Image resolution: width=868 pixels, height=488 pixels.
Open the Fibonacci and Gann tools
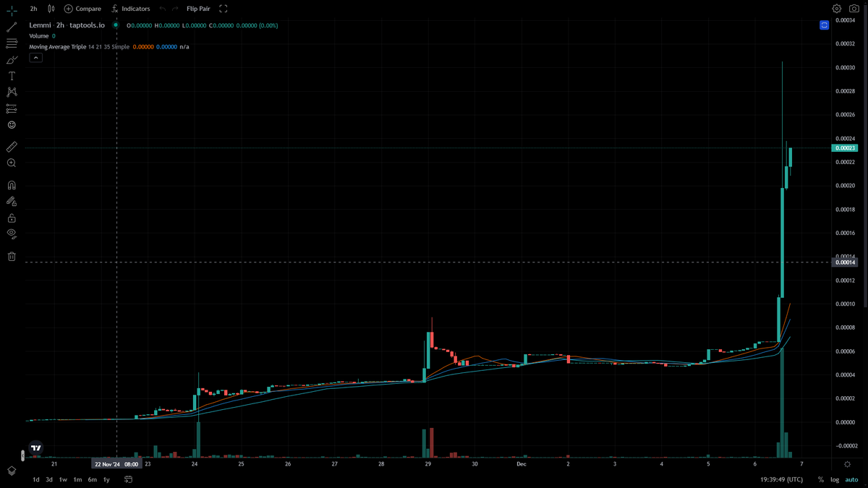click(x=12, y=43)
